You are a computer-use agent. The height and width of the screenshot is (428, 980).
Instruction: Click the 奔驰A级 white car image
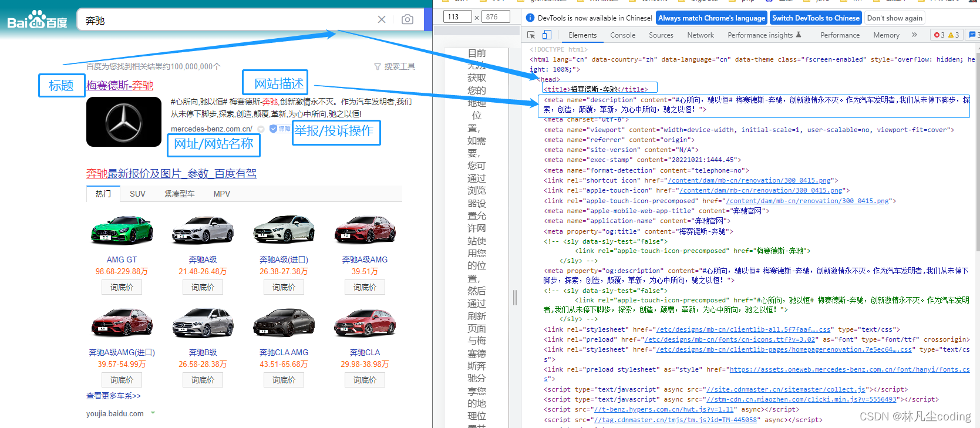203,230
